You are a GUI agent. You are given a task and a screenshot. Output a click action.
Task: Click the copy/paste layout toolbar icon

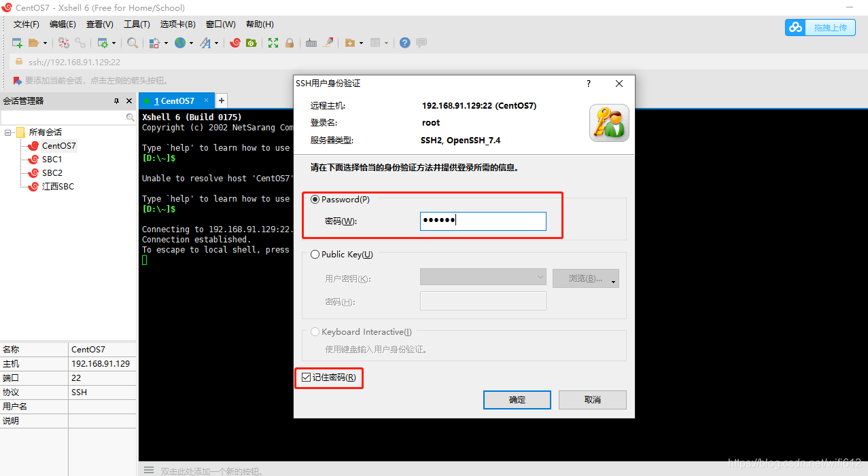[x=154, y=43]
